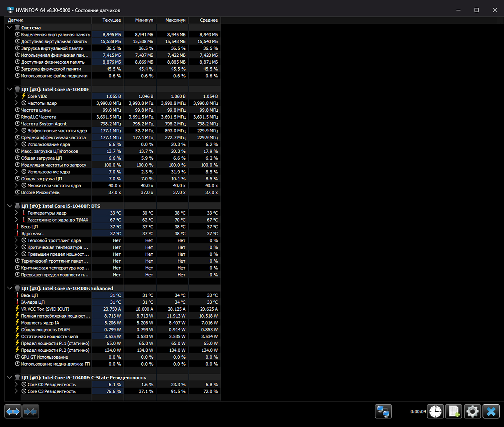Expand the Core VIDs row

pyautogui.click(x=16, y=96)
